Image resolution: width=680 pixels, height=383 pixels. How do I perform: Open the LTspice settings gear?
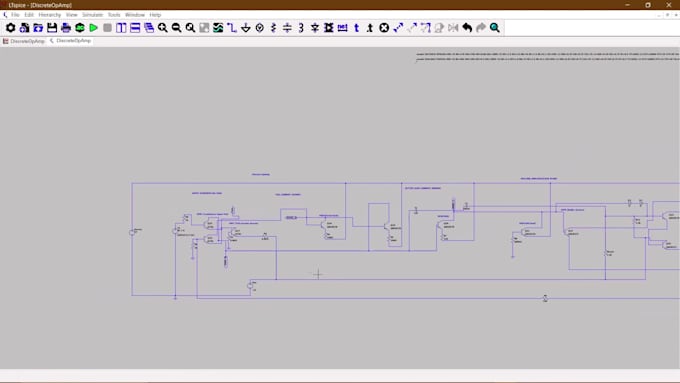point(10,28)
